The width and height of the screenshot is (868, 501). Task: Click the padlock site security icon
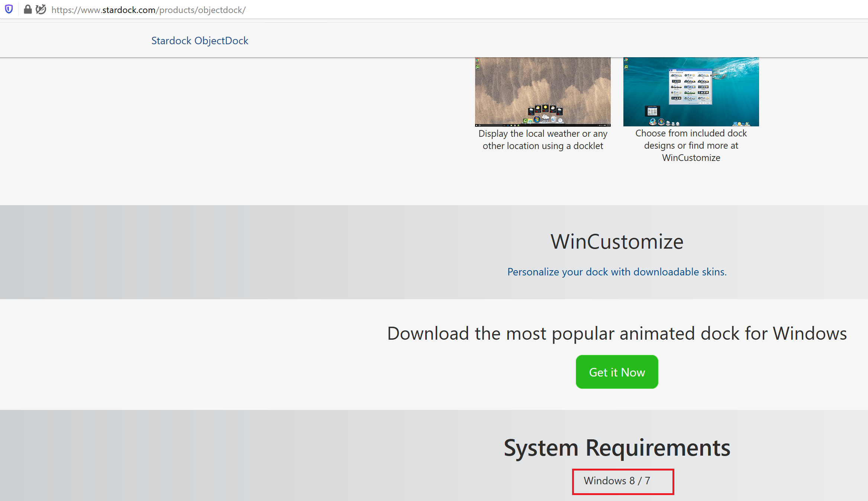(28, 9)
